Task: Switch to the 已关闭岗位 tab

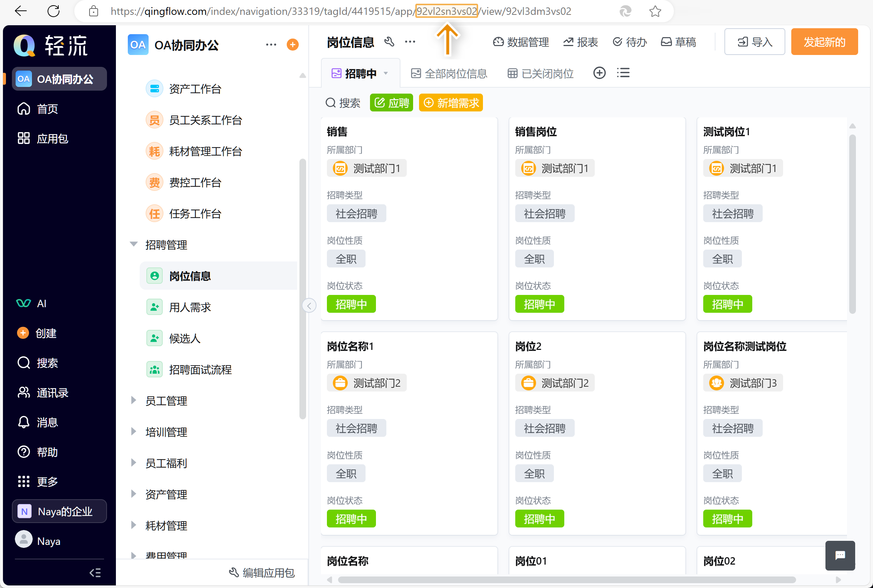Action: click(x=541, y=74)
